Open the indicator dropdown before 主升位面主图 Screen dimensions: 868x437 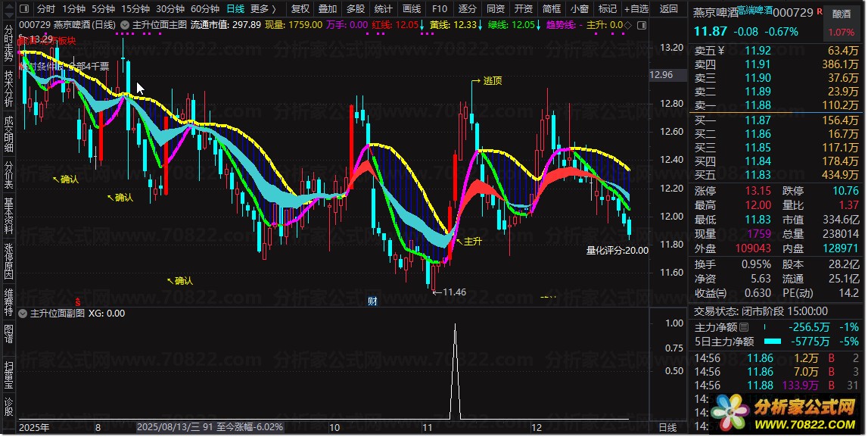tap(125, 25)
